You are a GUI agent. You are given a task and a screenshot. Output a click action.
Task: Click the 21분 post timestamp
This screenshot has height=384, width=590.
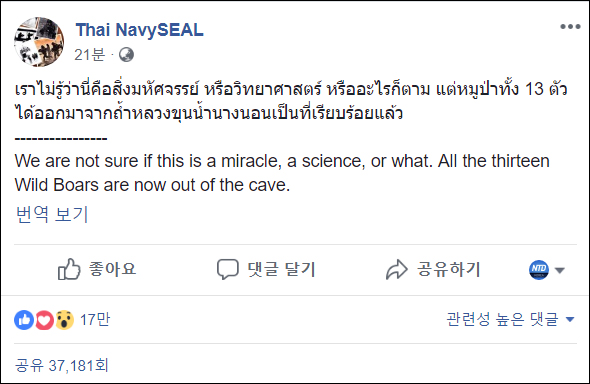[x=90, y=55]
